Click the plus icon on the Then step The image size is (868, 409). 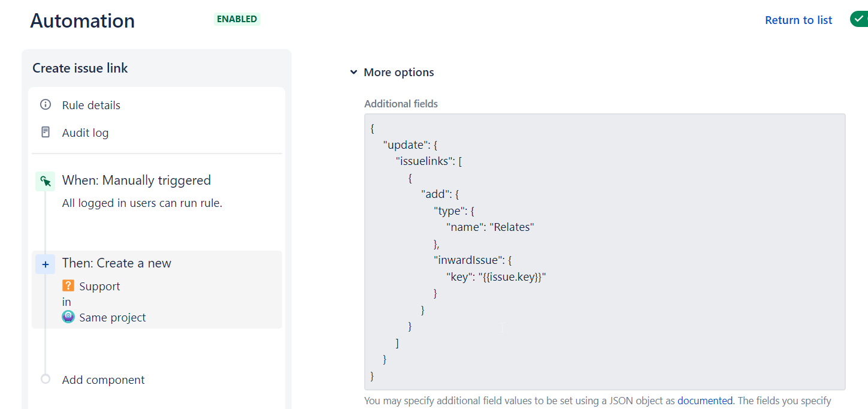45,264
